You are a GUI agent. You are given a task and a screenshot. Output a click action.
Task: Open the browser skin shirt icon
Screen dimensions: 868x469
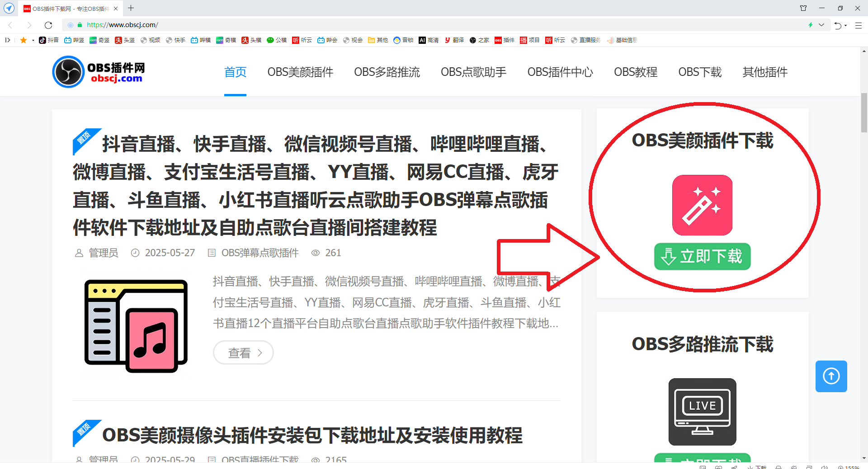tap(803, 8)
